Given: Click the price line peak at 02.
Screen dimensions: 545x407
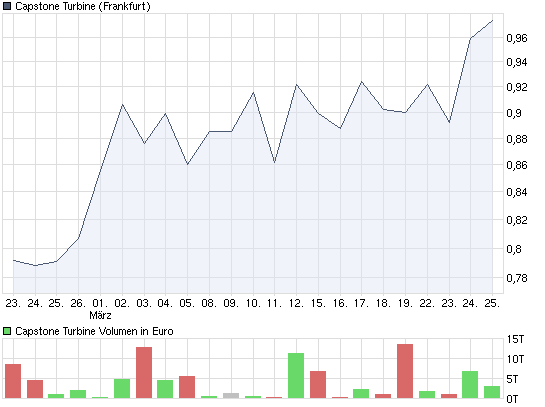Looking at the screenshot, I should 122,105.
